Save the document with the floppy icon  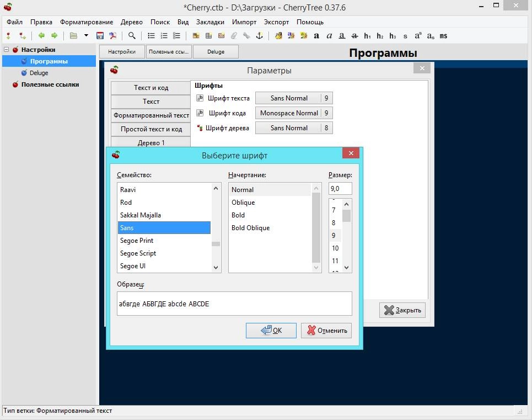[100, 36]
